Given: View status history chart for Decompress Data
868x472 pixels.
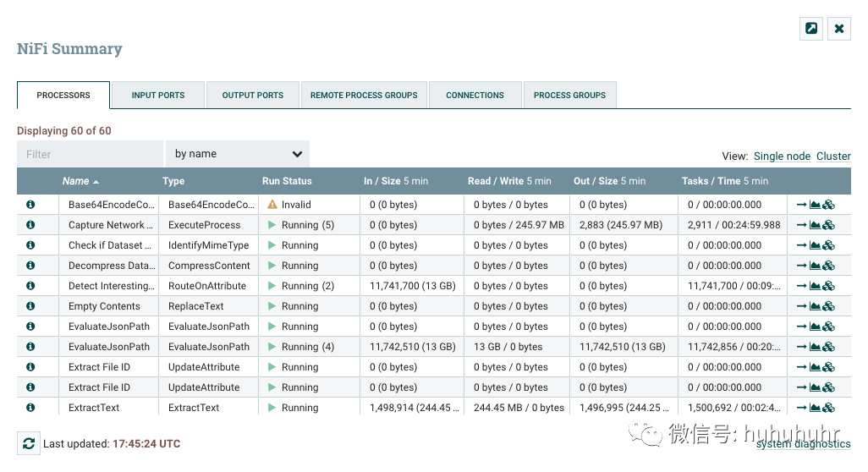Looking at the screenshot, I should tap(815, 266).
